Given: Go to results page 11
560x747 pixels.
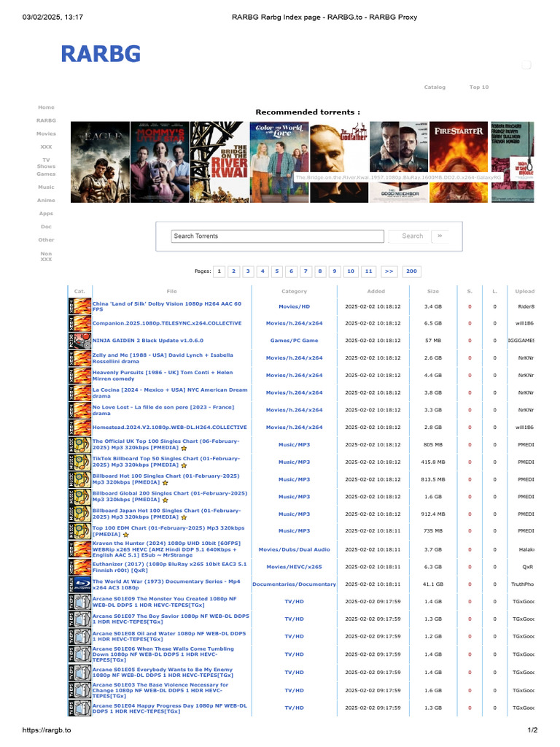Looking at the screenshot, I should pyautogui.click(x=368, y=271).
